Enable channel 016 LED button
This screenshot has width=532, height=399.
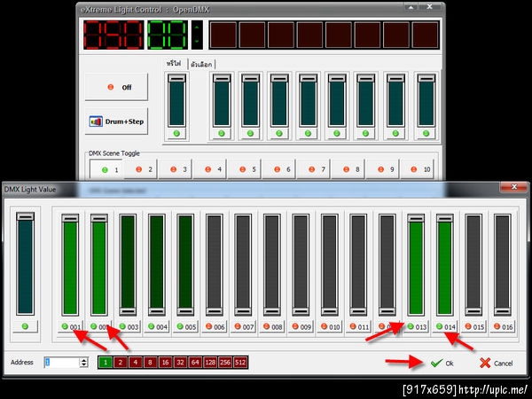tap(503, 326)
